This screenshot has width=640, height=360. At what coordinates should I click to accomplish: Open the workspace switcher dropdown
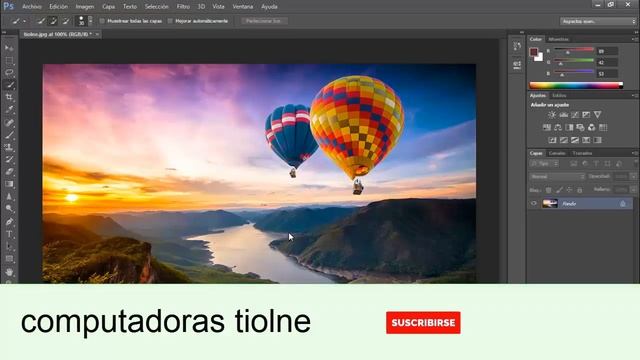597,21
